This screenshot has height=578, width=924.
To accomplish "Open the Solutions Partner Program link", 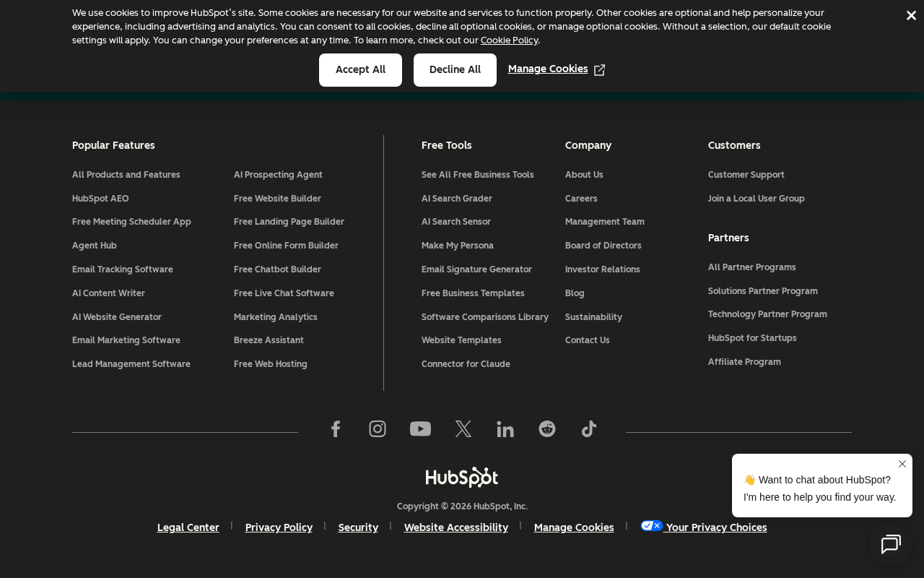I will (x=763, y=291).
